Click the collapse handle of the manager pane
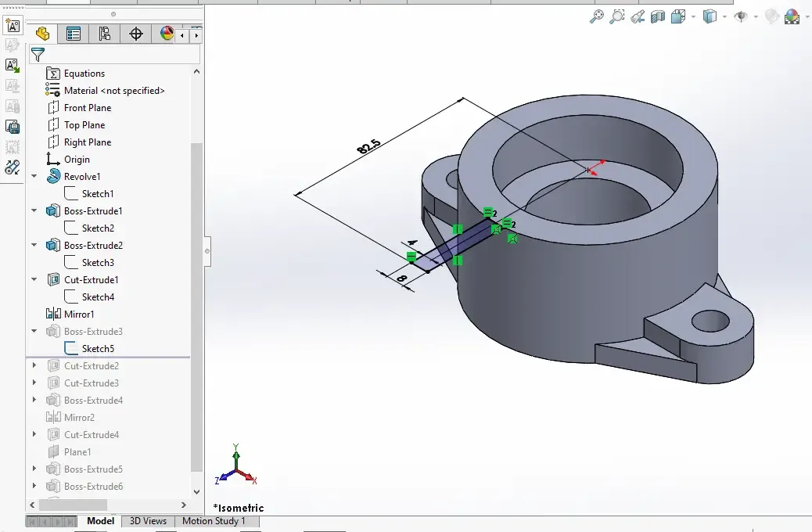812x532 pixels. click(x=207, y=251)
